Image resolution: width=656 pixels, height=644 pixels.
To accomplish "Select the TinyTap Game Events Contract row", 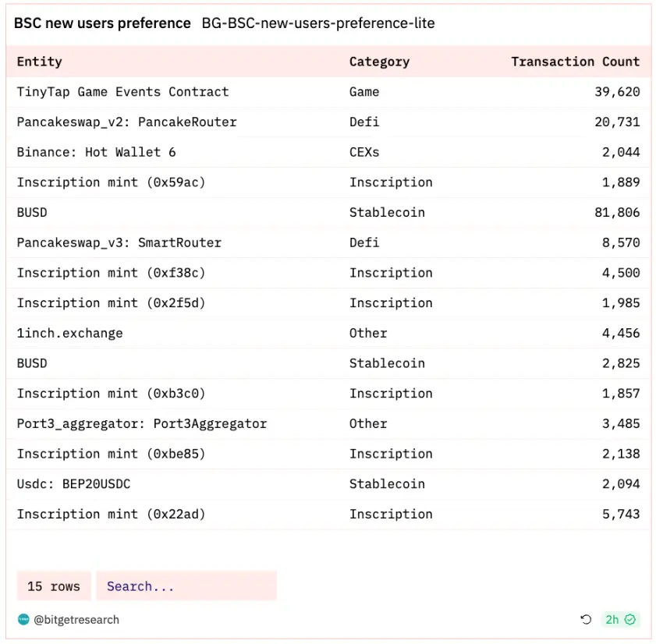I will pyautogui.click(x=123, y=92).
